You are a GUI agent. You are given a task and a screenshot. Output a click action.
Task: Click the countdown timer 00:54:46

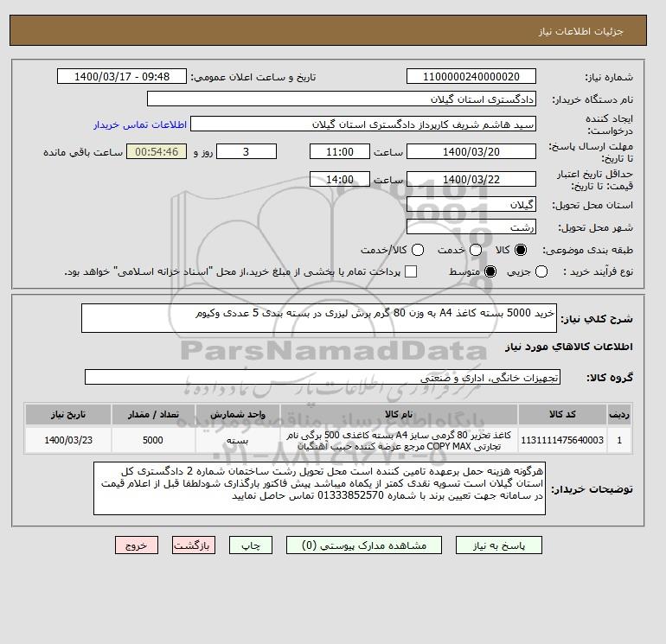pyautogui.click(x=157, y=151)
